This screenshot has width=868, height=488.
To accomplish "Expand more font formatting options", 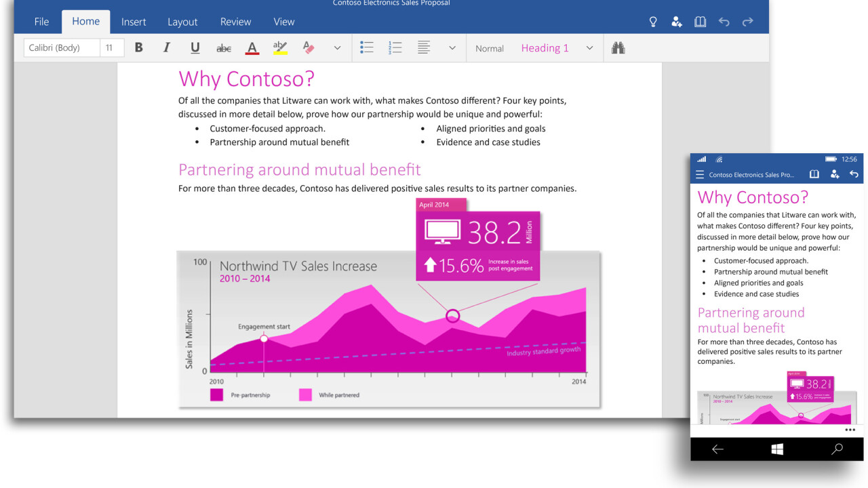I will pyautogui.click(x=337, y=48).
